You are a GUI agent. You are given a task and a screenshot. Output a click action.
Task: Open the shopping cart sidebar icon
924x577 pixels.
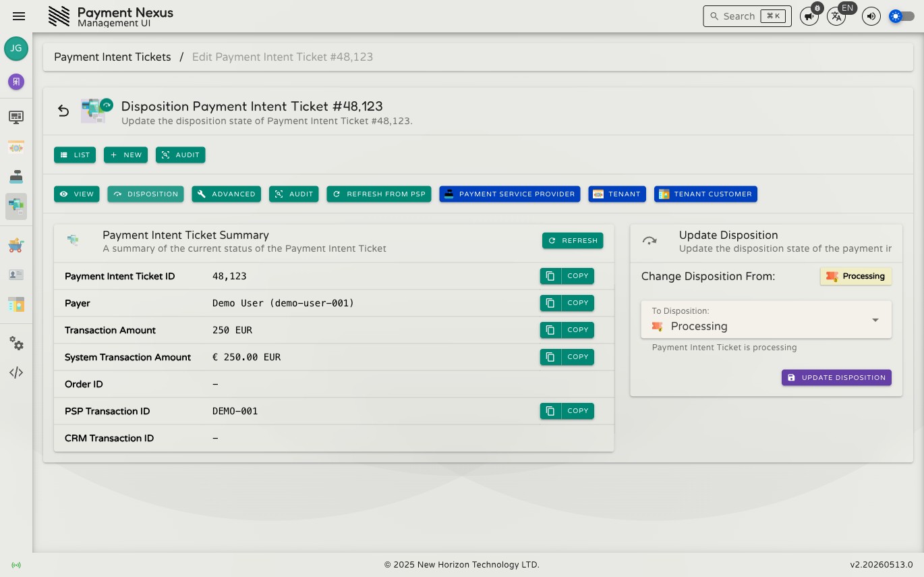coord(16,246)
